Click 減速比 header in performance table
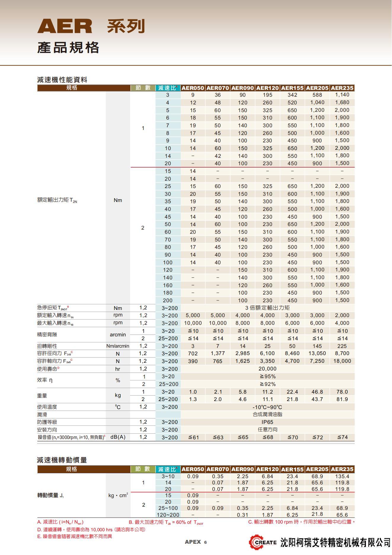The width and height of the screenshot is (392, 555). click(x=168, y=88)
